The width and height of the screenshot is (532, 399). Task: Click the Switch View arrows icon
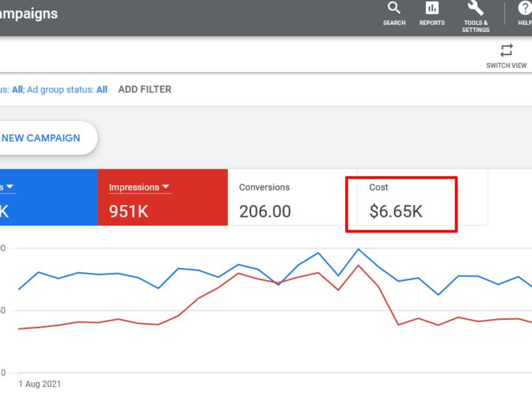506,51
